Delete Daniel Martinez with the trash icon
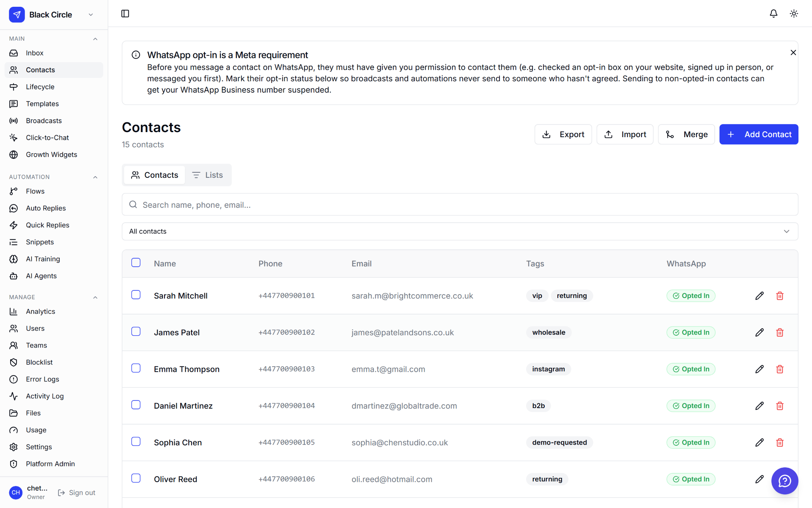 click(780, 406)
